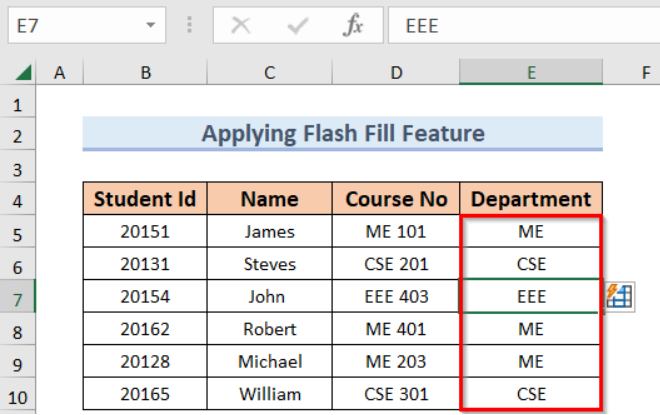Viewport: 660px width, 415px height.
Task: Open the Flash Fill Options icon
Action: pyautogui.click(x=620, y=297)
